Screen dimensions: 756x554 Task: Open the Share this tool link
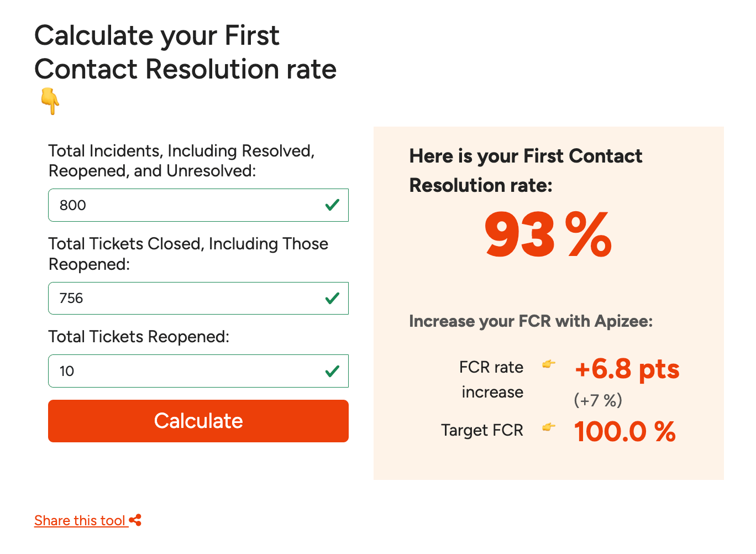(80, 520)
